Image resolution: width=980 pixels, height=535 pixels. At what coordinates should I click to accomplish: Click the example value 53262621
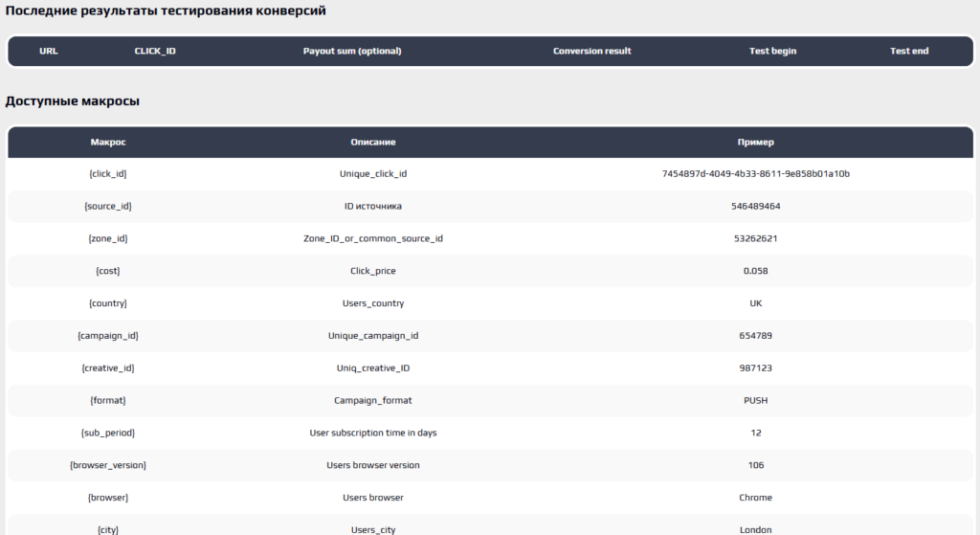[x=756, y=238]
